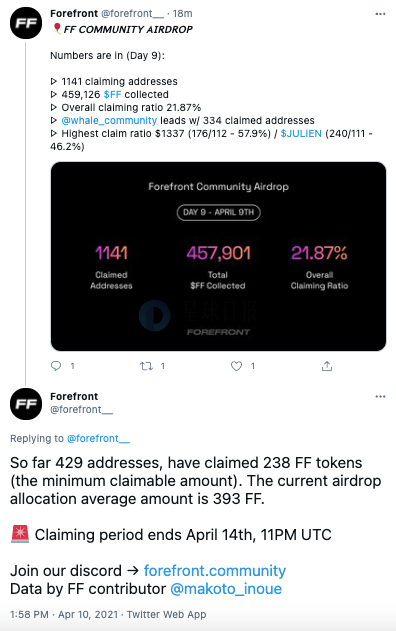Share the first tweet via share icon

[327, 366]
